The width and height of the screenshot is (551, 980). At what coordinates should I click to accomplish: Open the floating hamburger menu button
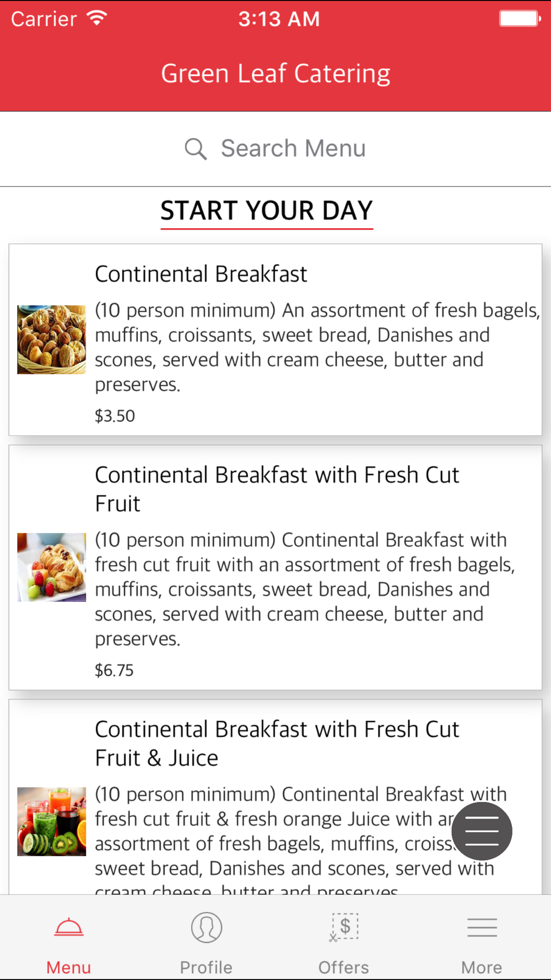tap(482, 831)
